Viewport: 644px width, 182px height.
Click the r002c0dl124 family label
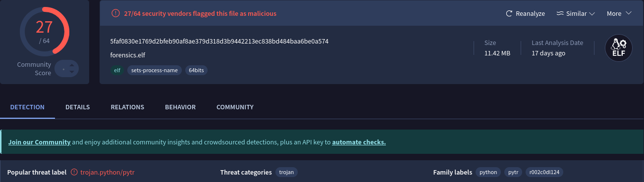tap(544, 172)
